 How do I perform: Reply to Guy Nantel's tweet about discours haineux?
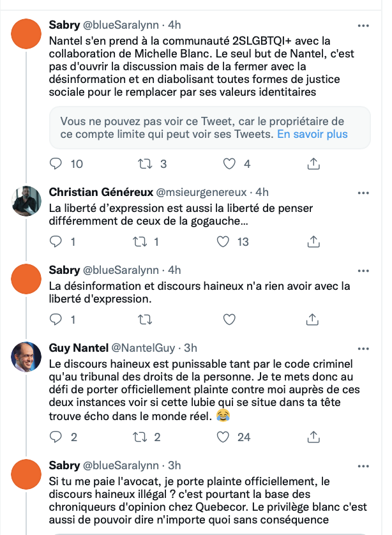[x=56, y=437]
